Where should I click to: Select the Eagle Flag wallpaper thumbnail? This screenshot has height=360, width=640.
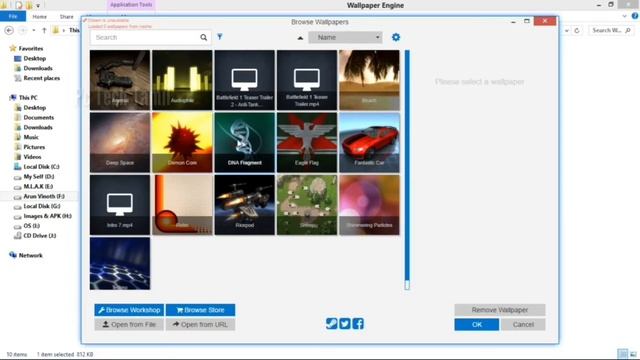307,142
